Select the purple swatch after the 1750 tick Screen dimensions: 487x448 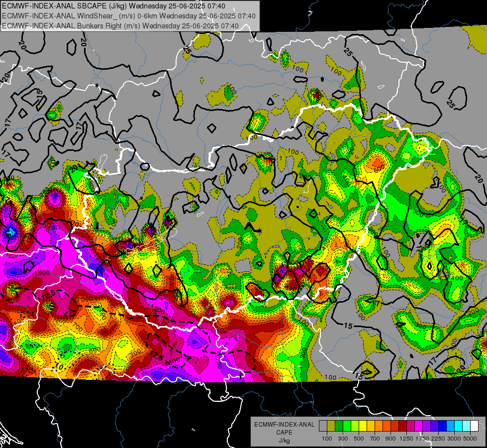point(427,426)
